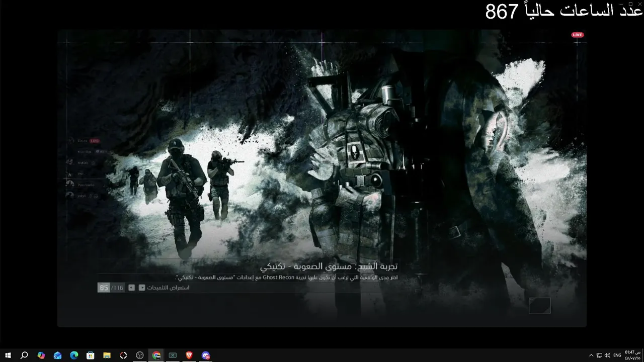Open the Ubisoft Connect taskbar icon

point(123,355)
